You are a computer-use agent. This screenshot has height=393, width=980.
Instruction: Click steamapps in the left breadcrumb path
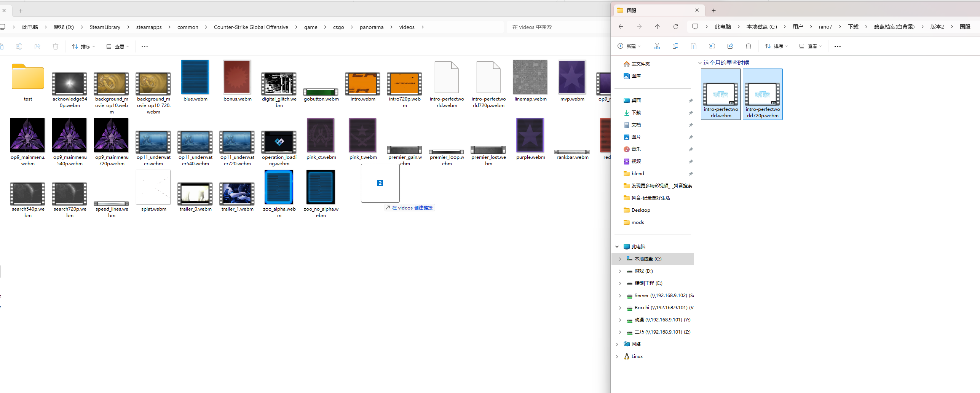[x=149, y=27]
